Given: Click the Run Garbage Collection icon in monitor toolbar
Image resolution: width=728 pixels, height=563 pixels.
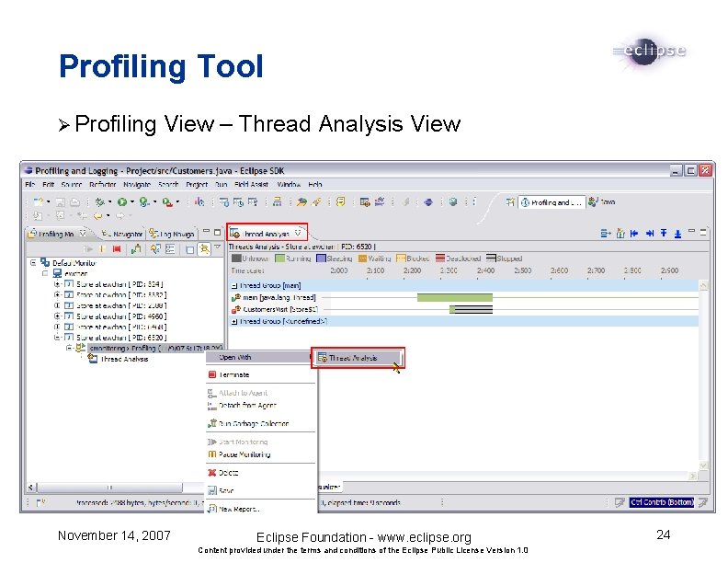Looking at the screenshot, I should (x=136, y=249).
